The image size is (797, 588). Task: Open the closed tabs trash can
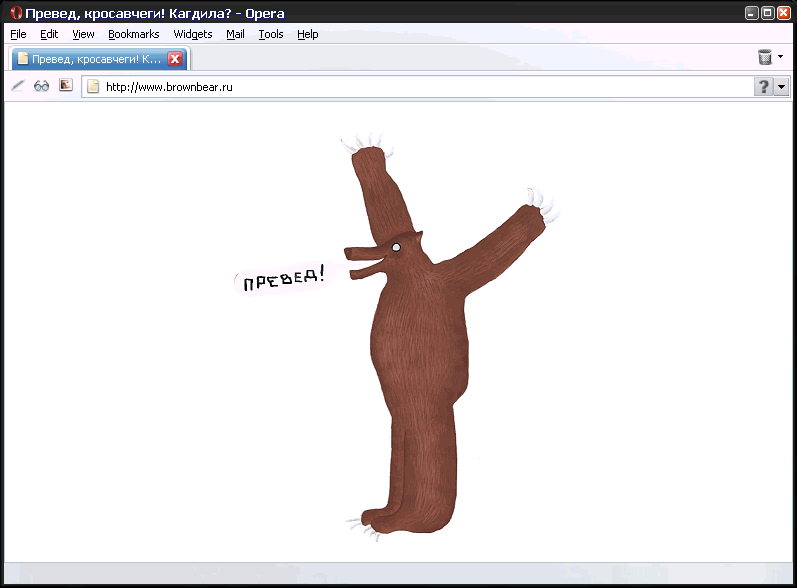point(764,57)
